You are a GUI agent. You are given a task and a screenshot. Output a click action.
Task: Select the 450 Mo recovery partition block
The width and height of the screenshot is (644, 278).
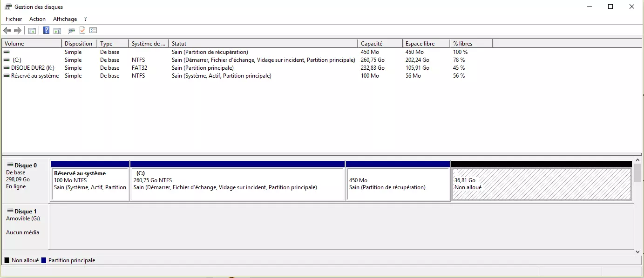398,180
